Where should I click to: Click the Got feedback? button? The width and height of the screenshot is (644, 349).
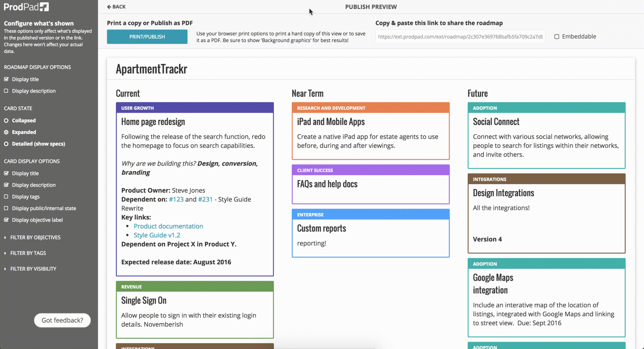click(x=62, y=320)
